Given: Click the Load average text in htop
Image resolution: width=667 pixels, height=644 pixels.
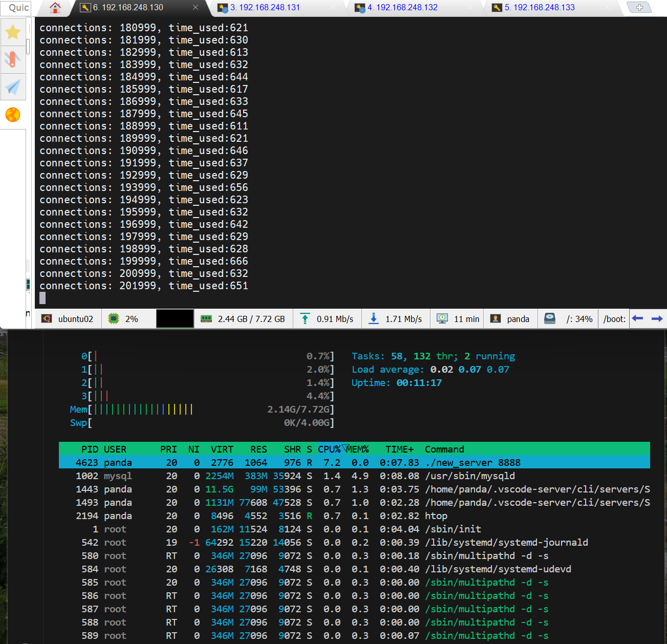Looking at the screenshot, I should click(x=430, y=369).
